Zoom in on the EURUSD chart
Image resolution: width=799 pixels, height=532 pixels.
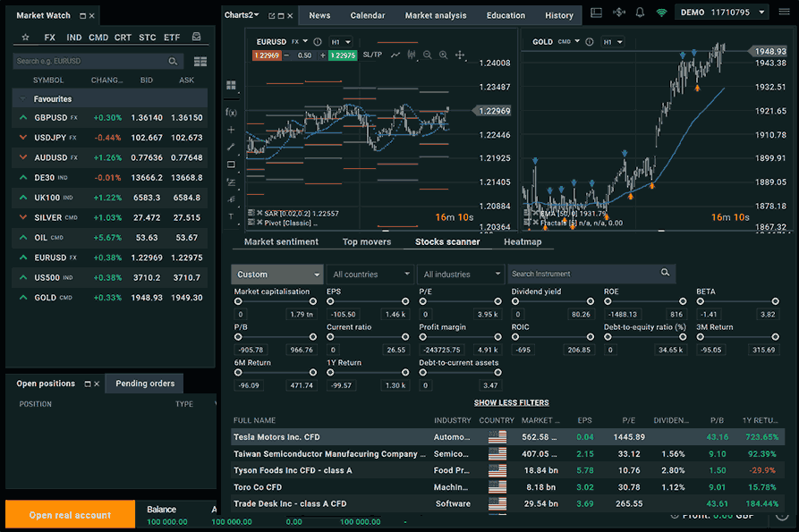pyautogui.click(x=443, y=55)
